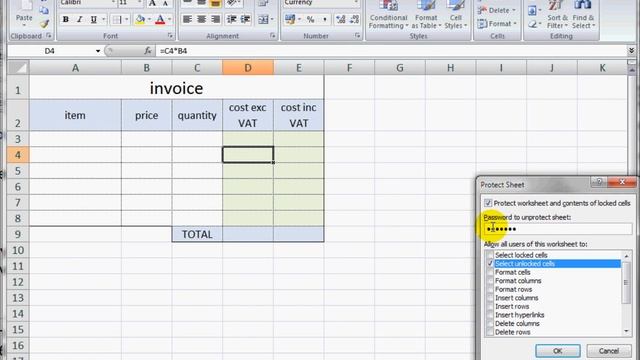This screenshot has height=360, width=640.
Task: Increase indent in Alignment group
Action: tap(245, 19)
